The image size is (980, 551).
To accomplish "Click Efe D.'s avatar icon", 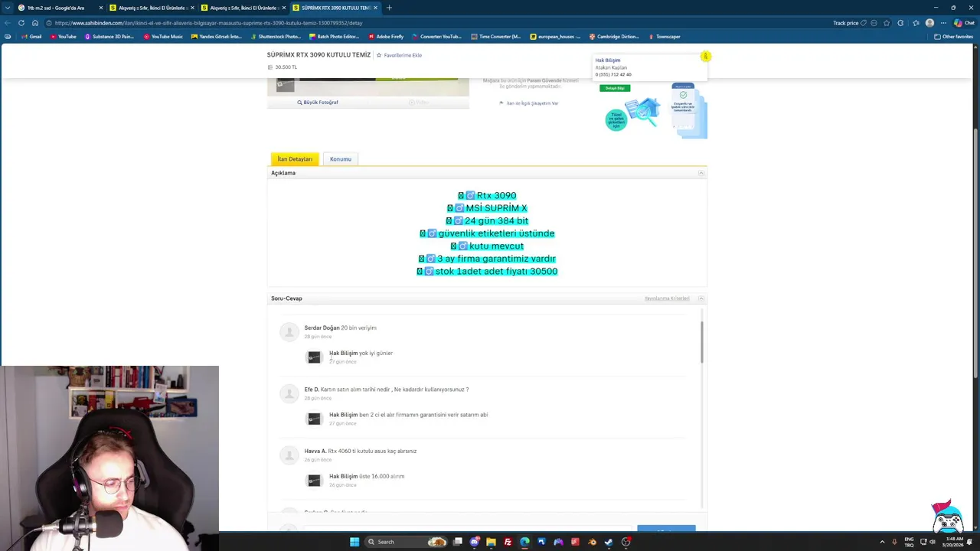I will 289,393.
